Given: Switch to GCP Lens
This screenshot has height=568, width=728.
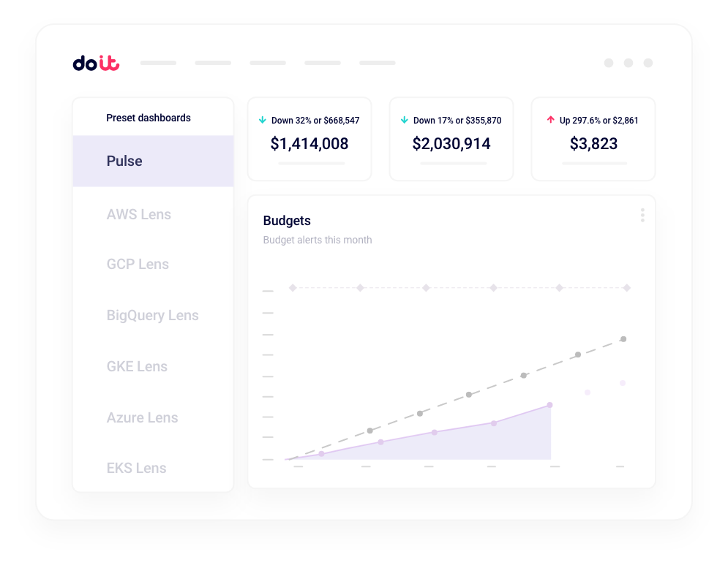Looking at the screenshot, I should pyautogui.click(x=138, y=264).
